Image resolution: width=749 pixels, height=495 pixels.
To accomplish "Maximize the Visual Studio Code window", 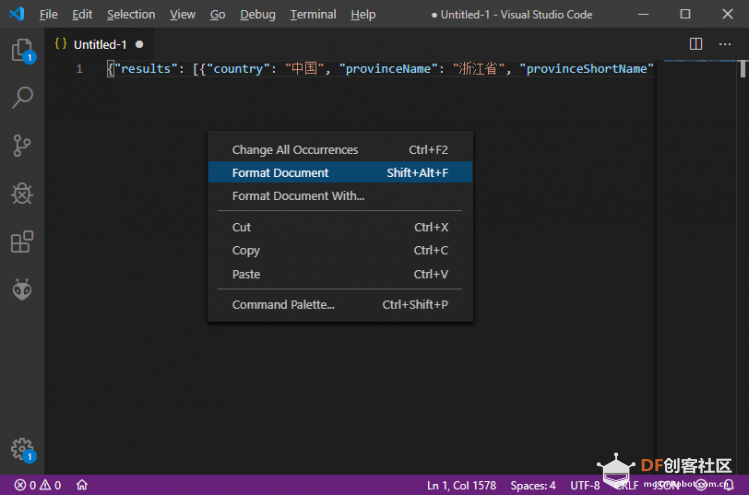I will click(685, 14).
